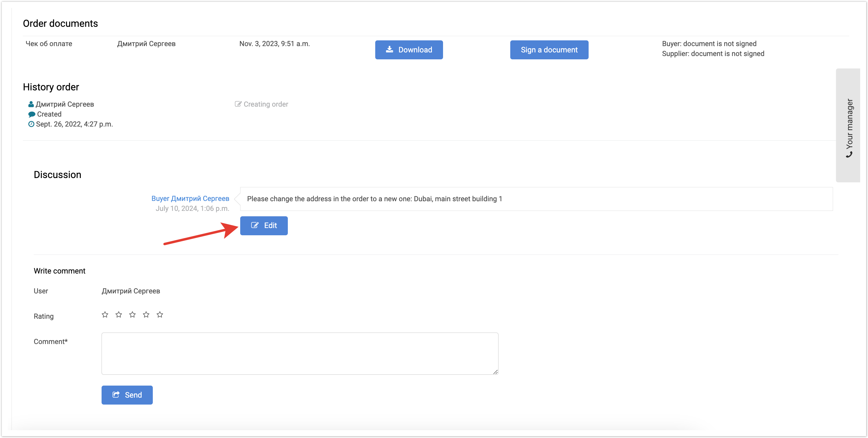868x438 pixels.
Task: Open the Your manager side tab
Action: (x=848, y=125)
